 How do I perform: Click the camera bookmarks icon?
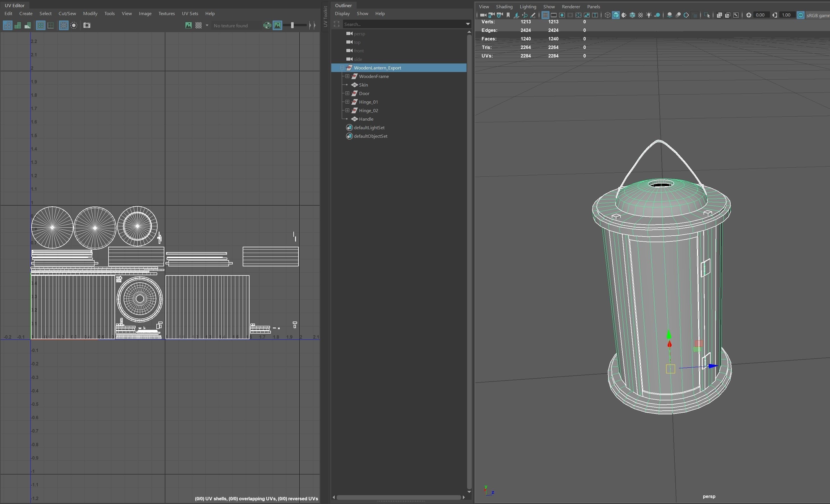pyautogui.click(x=508, y=15)
